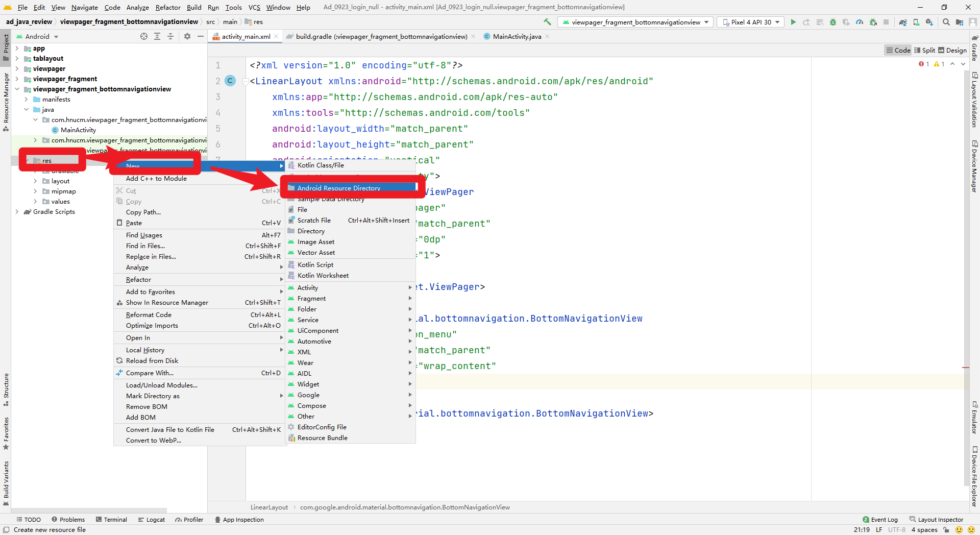The image size is (980, 535).
Task: Click Collapse All in Project panel
Action: tap(170, 36)
